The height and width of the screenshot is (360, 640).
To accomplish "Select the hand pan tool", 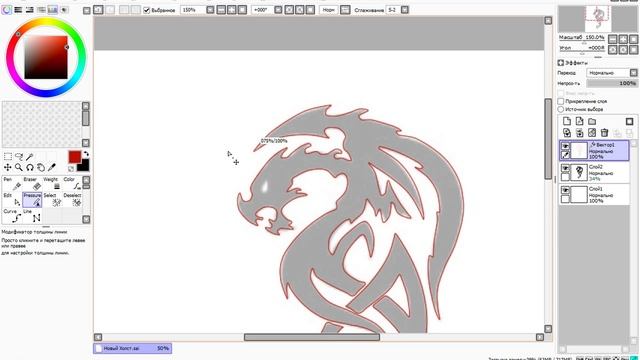I will coord(41,167).
